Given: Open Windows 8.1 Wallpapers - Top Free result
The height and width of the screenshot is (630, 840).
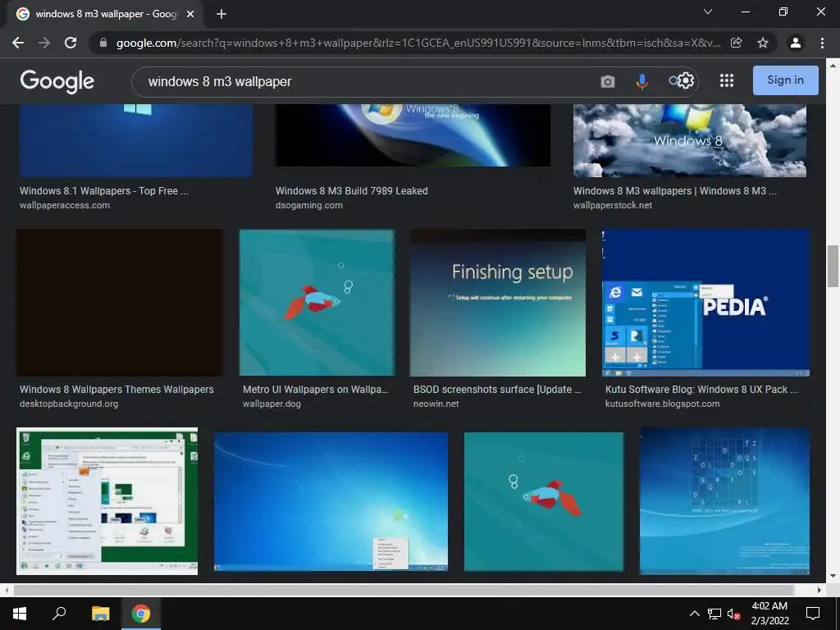Looking at the screenshot, I should click(104, 190).
